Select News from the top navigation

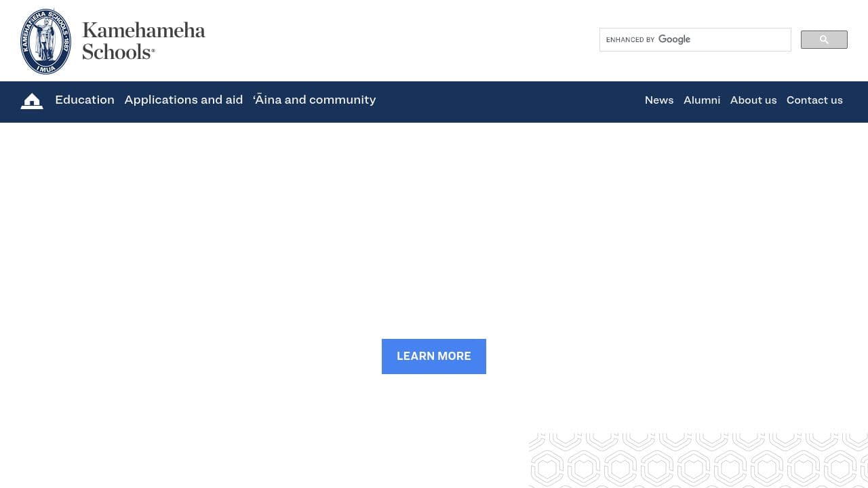coord(658,100)
